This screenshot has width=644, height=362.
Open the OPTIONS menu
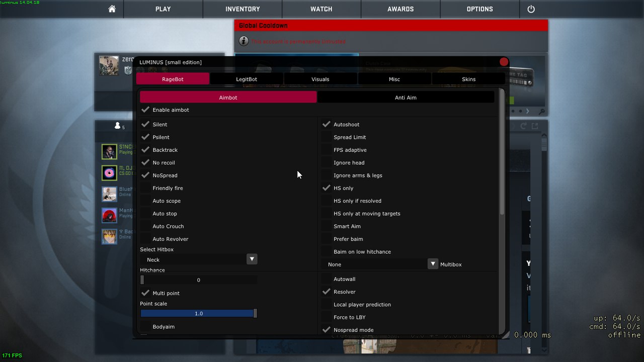point(480,9)
